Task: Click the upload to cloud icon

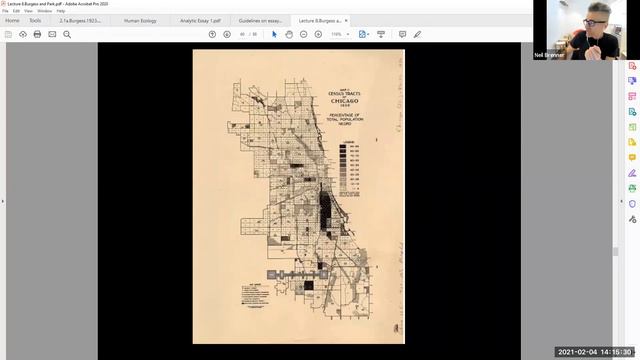Action: point(23,34)
